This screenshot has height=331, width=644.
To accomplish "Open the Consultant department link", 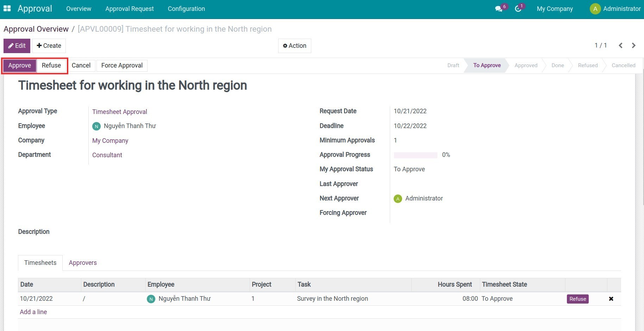I will [x=107, y=155].
